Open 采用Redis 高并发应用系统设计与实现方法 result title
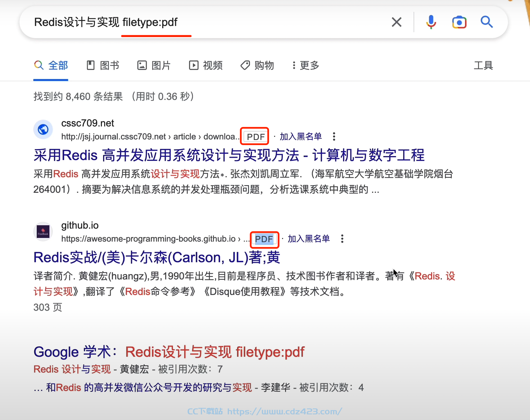The image size is (530, 420). tap(229, 155)
